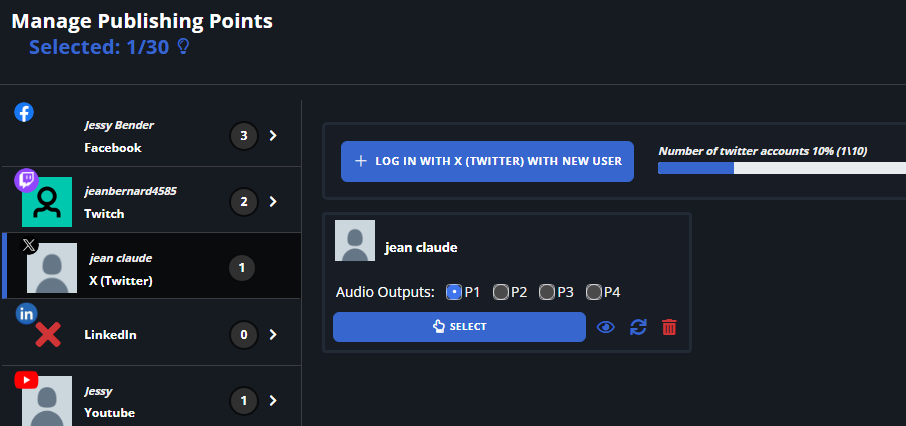This screenshot has height=426, width=906.
Task: Expand the Facebook account chevron
Action: point(272,135)
